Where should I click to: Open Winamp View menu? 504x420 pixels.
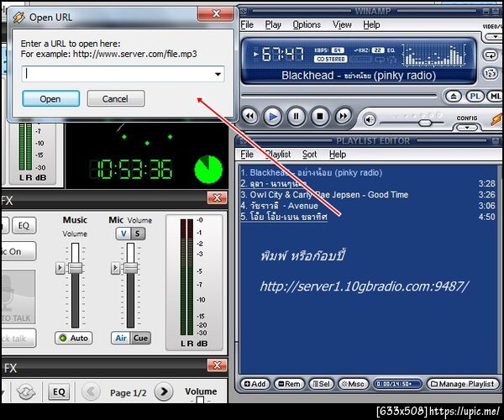tap(342, 24)
